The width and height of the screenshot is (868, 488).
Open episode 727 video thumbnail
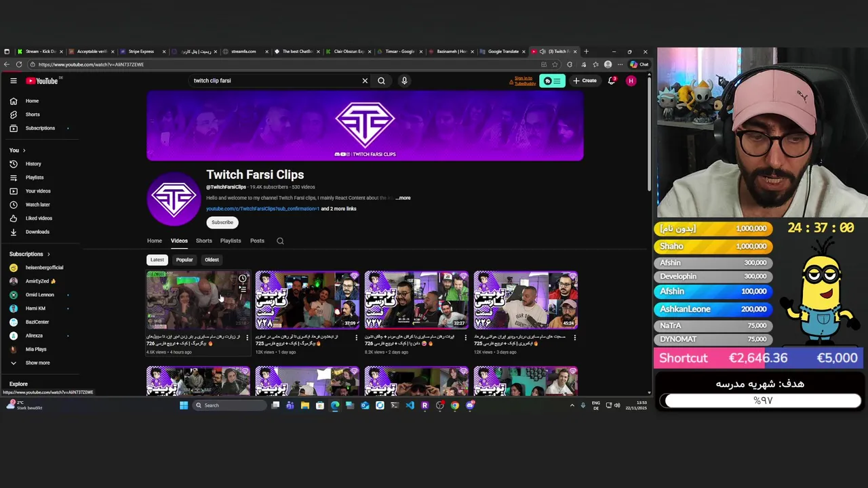pyautogui.click(x=416, y=300)
